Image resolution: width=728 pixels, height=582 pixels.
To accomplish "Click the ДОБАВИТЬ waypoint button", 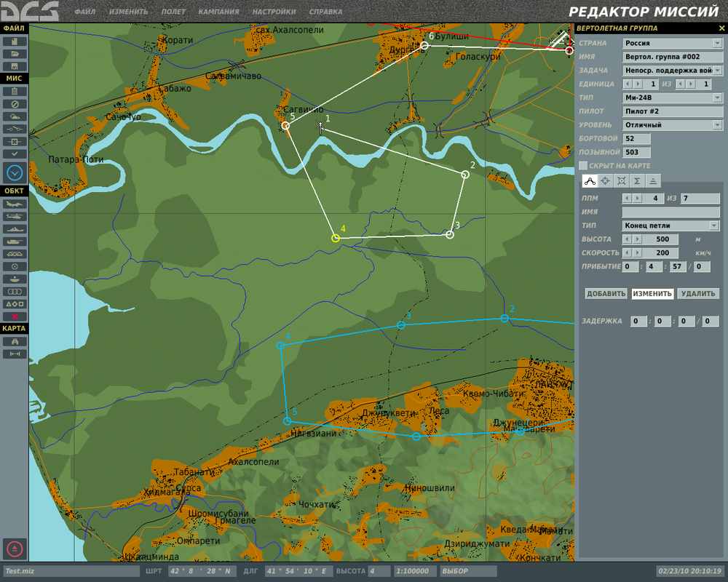I will coord(606,294).
